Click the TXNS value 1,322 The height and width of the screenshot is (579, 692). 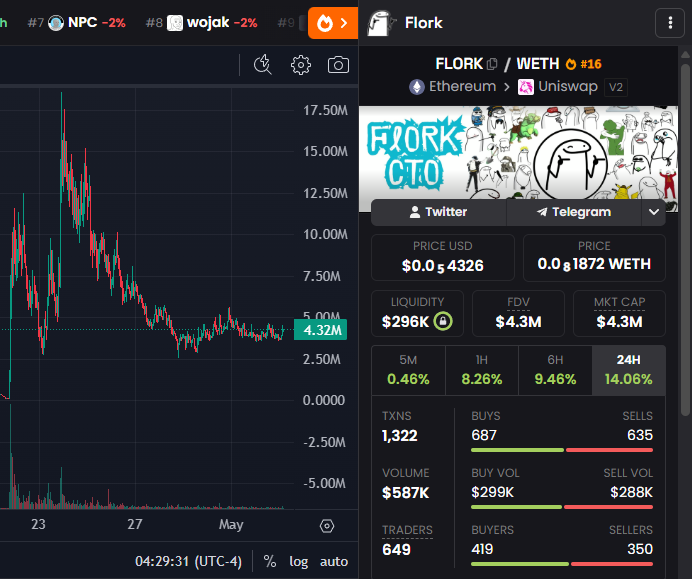[400, 436]
